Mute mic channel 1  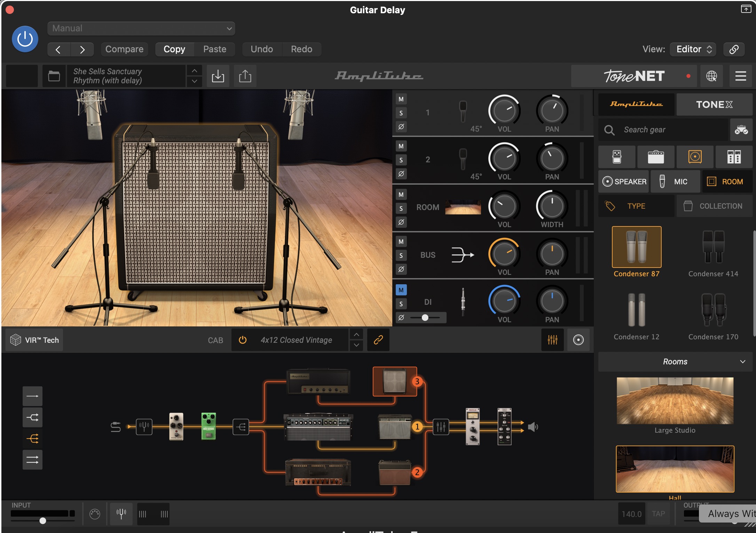point(401,99)
